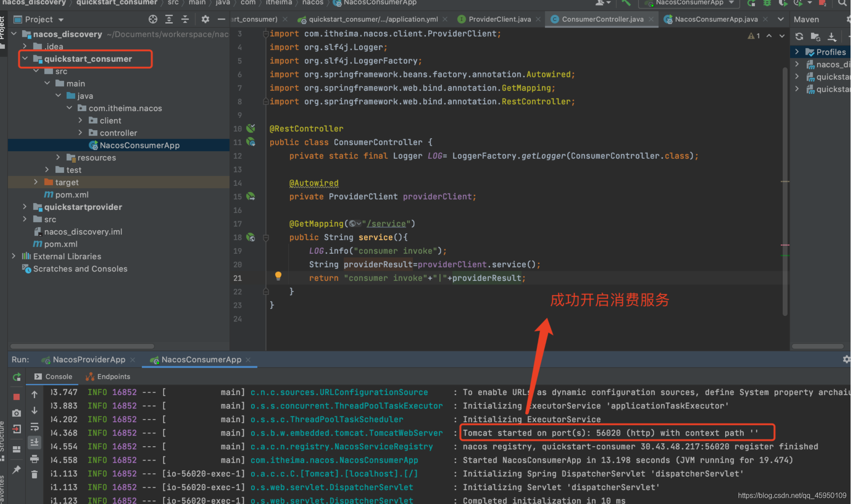This screenshot has height=504, width=851.
Task: Show hidden editor tabs dropdown
Action: pyautogui.click(x=781, y=19)
